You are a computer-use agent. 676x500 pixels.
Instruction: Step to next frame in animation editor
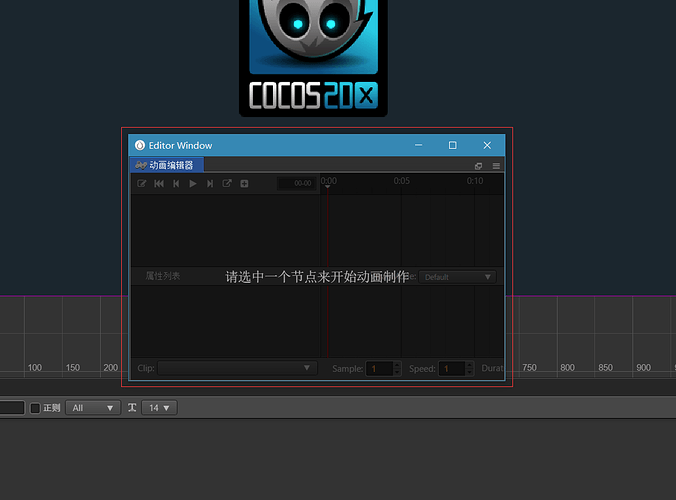pos(210,184)
